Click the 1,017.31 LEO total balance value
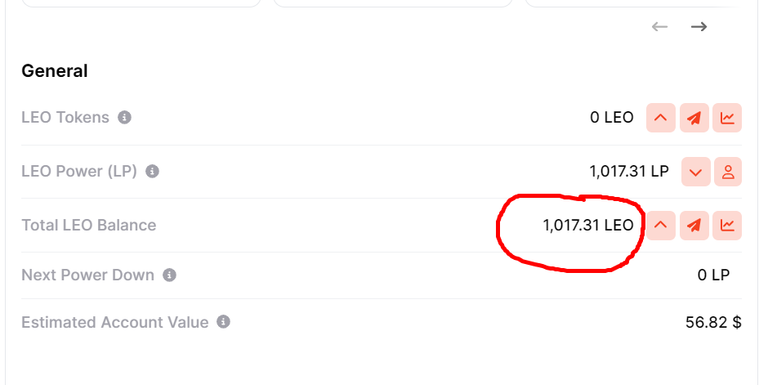 [588, 225]
